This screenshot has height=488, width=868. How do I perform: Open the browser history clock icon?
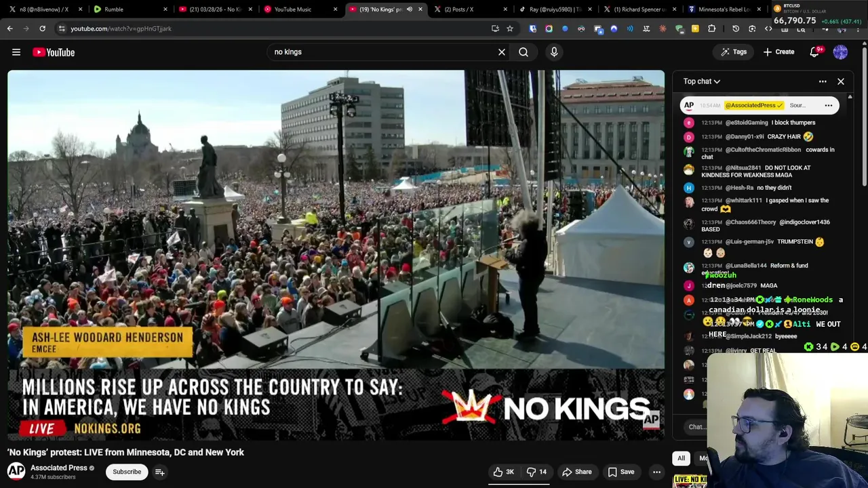(x=736, y=28)
